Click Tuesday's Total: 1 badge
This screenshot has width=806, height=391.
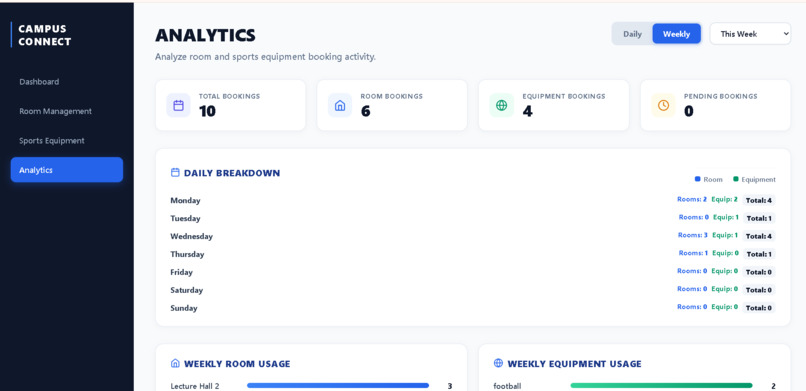pos(759,218)
